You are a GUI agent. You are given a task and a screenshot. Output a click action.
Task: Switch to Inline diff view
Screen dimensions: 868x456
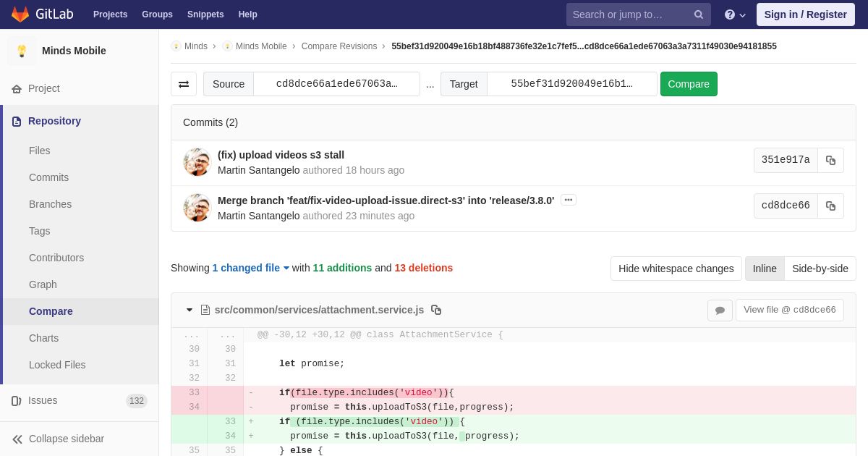pos(765,269)
